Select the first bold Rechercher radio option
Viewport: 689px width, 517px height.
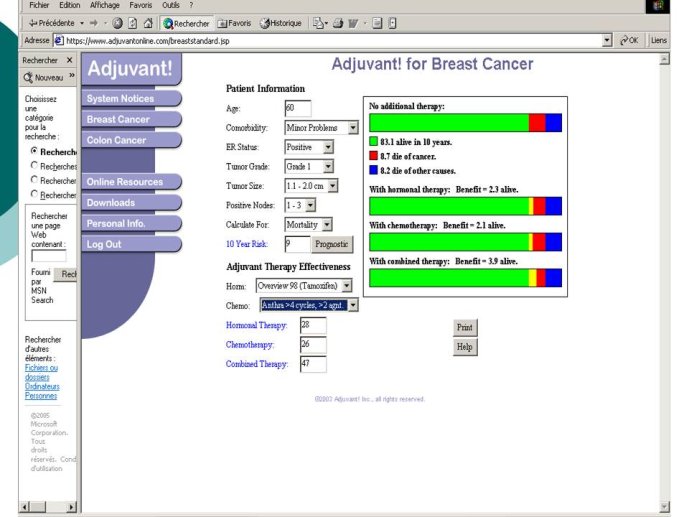pyautogui.click(x=34, y=151)
